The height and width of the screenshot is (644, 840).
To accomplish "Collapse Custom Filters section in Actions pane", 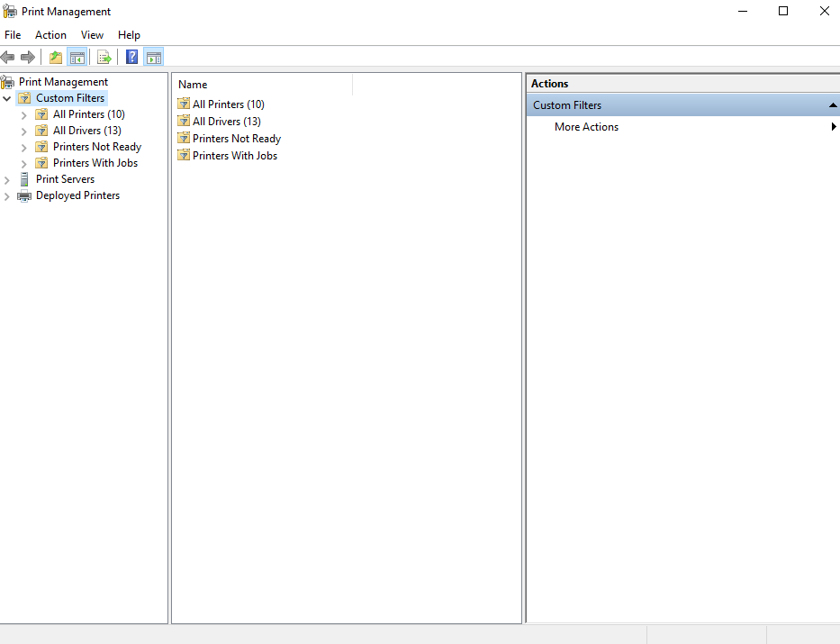I will click(x=833, y=105).
